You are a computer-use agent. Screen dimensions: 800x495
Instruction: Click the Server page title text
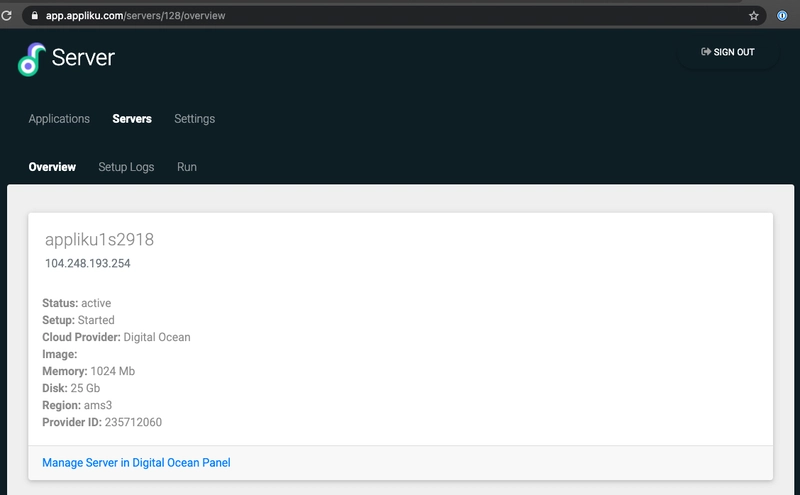coord(83,57)
